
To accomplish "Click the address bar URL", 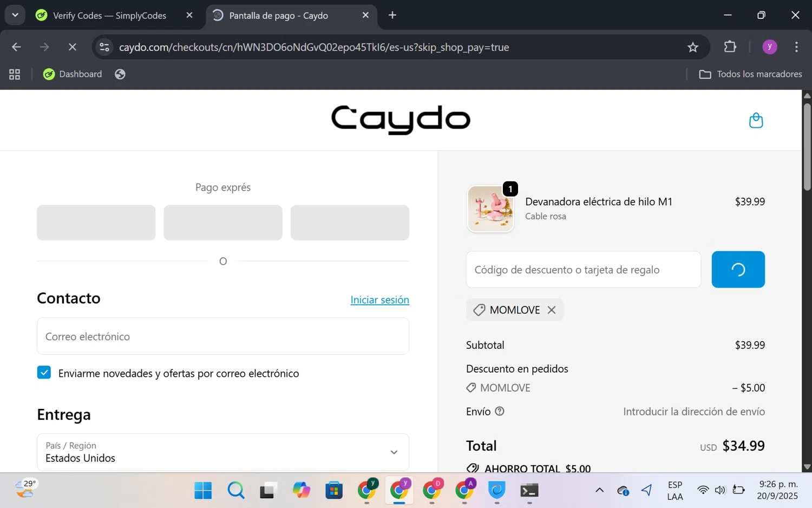I will [x=314, y=47].
